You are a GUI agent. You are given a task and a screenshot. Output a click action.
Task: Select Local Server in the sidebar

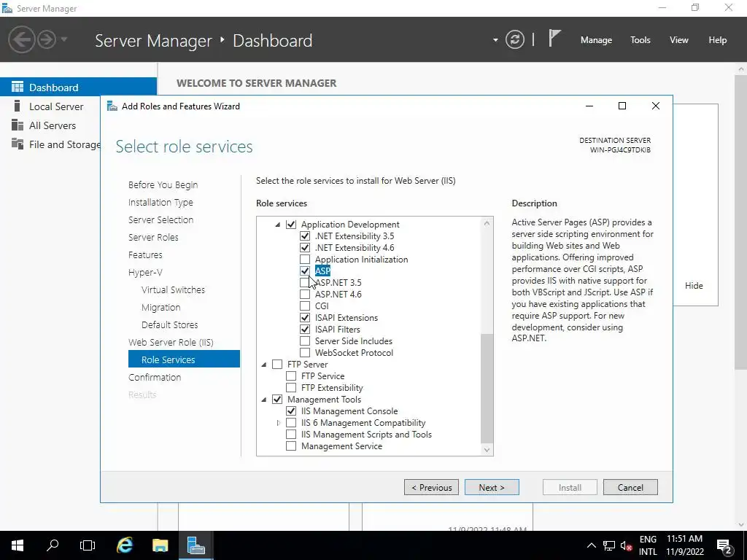click(55, 106)
